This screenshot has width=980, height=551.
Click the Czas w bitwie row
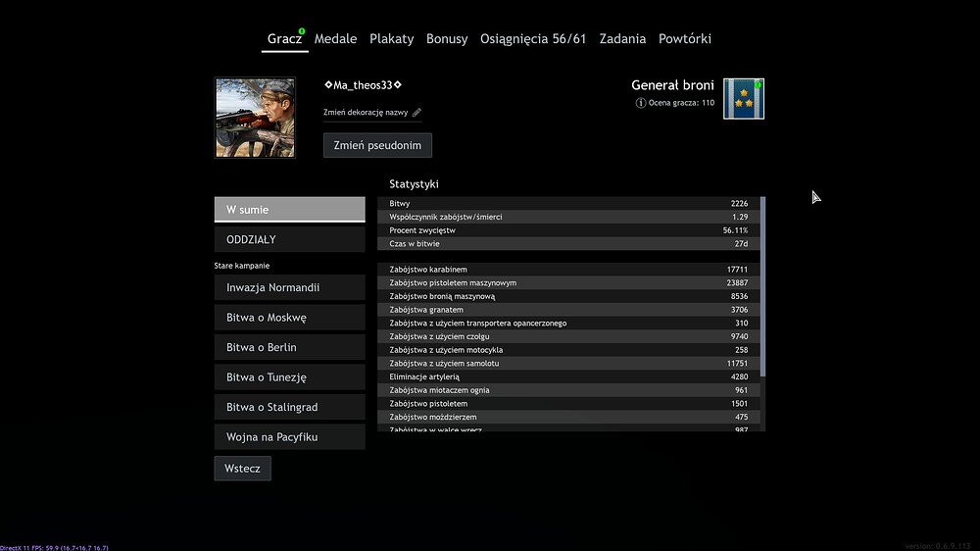coord(568,244)
